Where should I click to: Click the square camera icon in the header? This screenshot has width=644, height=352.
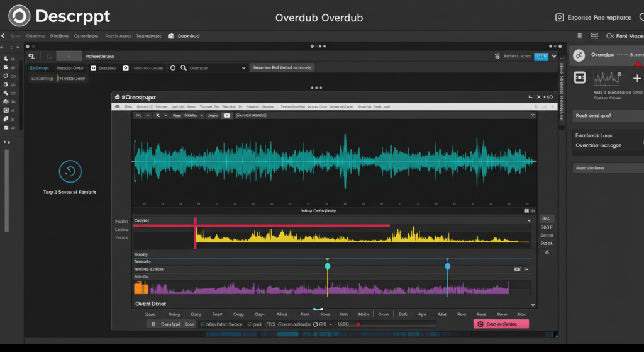[559, 17]
